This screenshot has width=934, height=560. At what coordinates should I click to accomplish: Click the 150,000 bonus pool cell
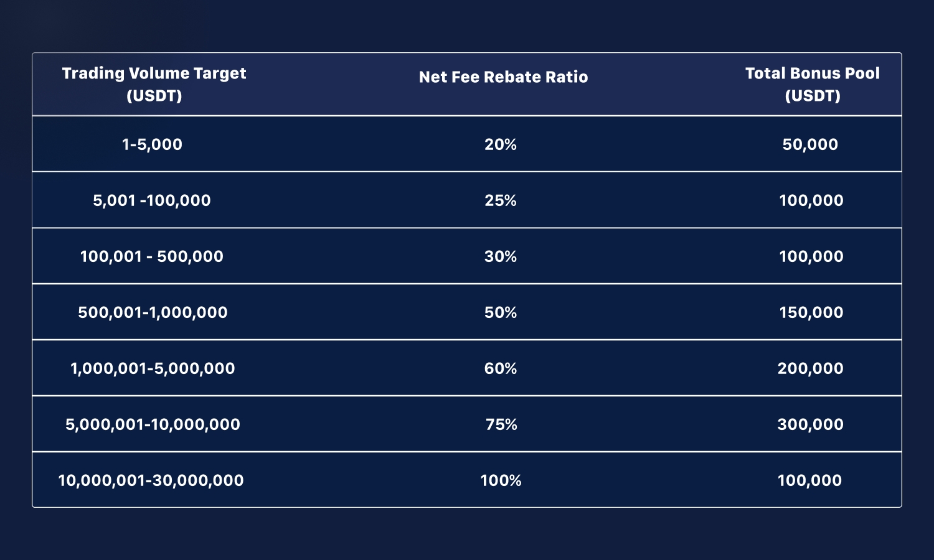(811, 312)
